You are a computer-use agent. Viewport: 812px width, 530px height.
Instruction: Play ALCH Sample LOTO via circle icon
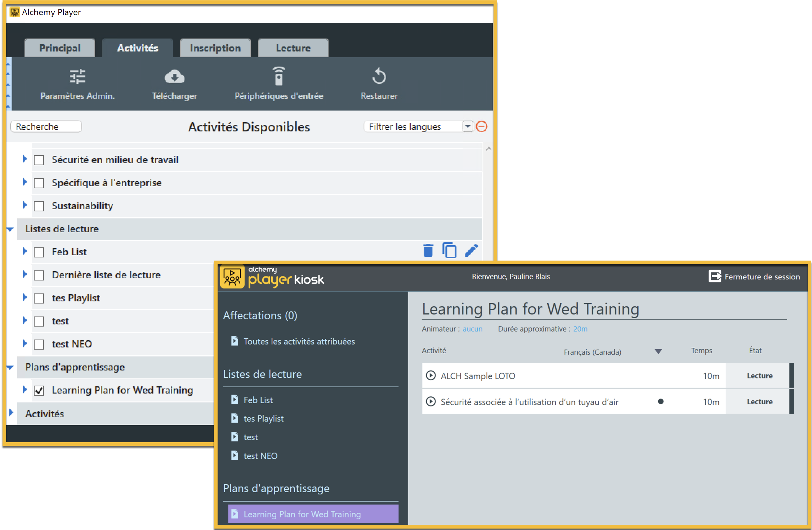click(430, 376)
